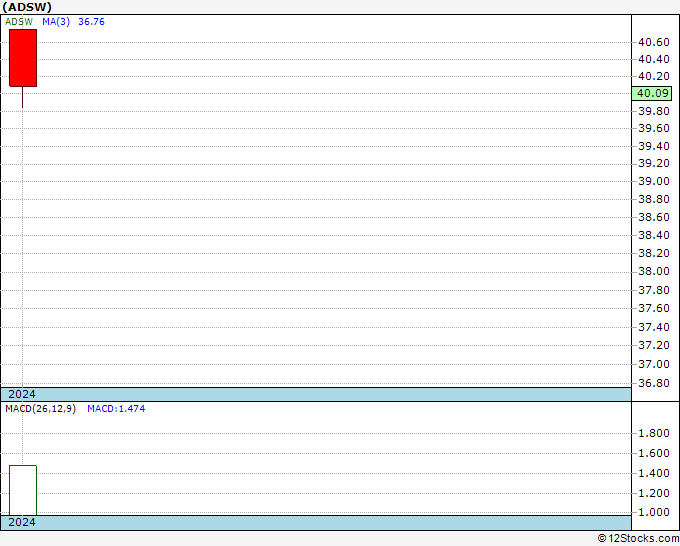
Task: Click the 36.80 price axis label
Action: [x=654, y=383]
